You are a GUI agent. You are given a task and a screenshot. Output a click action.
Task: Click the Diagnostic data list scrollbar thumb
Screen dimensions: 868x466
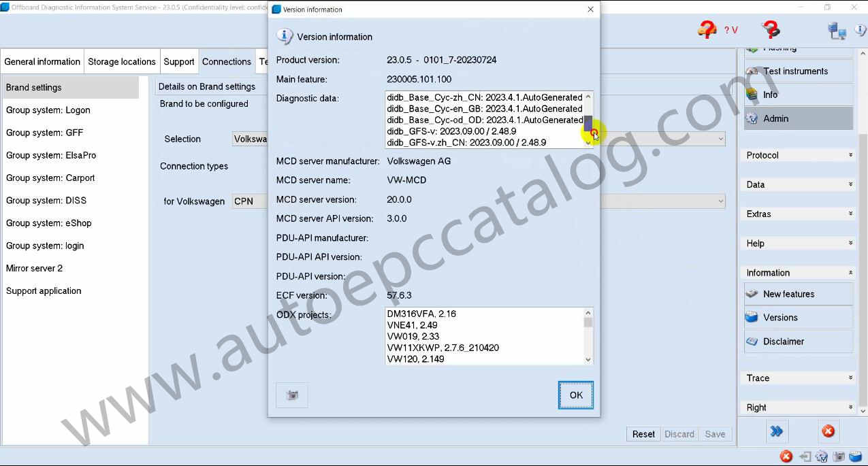pos(588,123)
